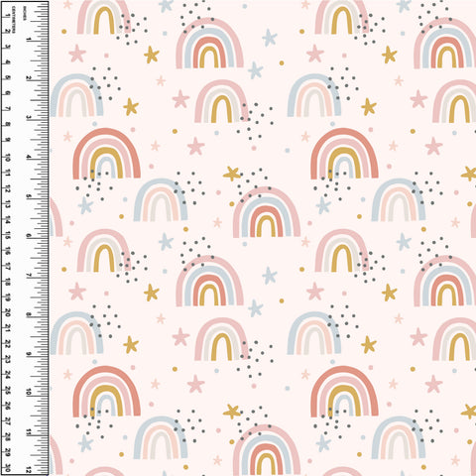Click the 15 centimeter number on the ruler

pos(8,236)
